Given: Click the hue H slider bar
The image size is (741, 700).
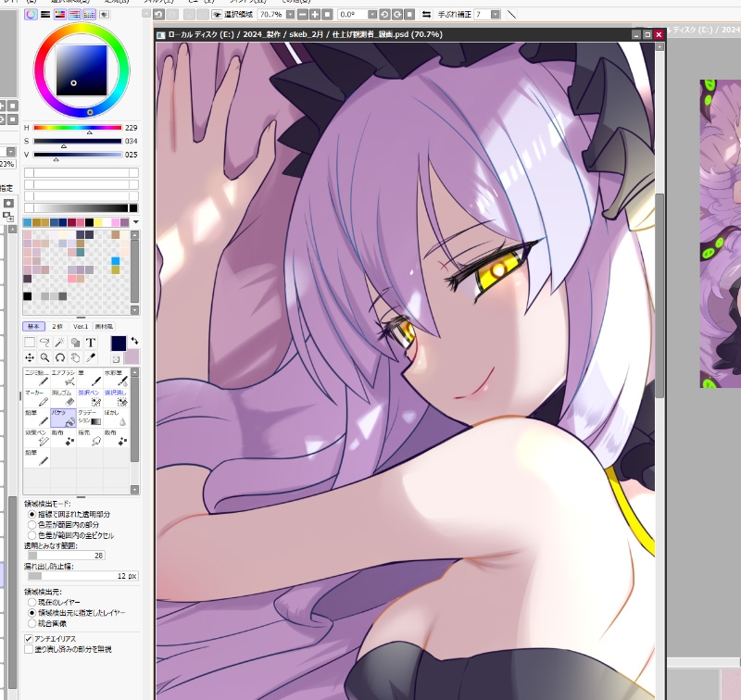Looking at the screenshot, I should click(77, 128).
